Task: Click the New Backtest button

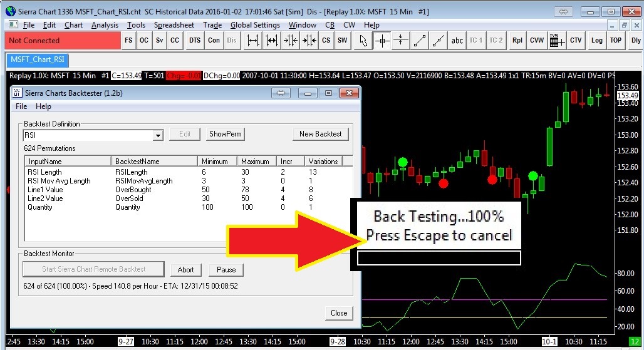Action: [x=320, y=134]
